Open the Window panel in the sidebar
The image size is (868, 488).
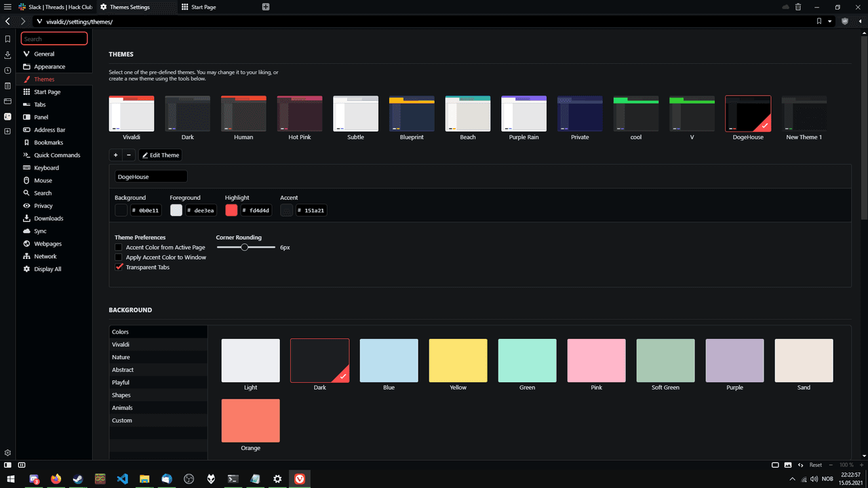click(x=7, y=102)
